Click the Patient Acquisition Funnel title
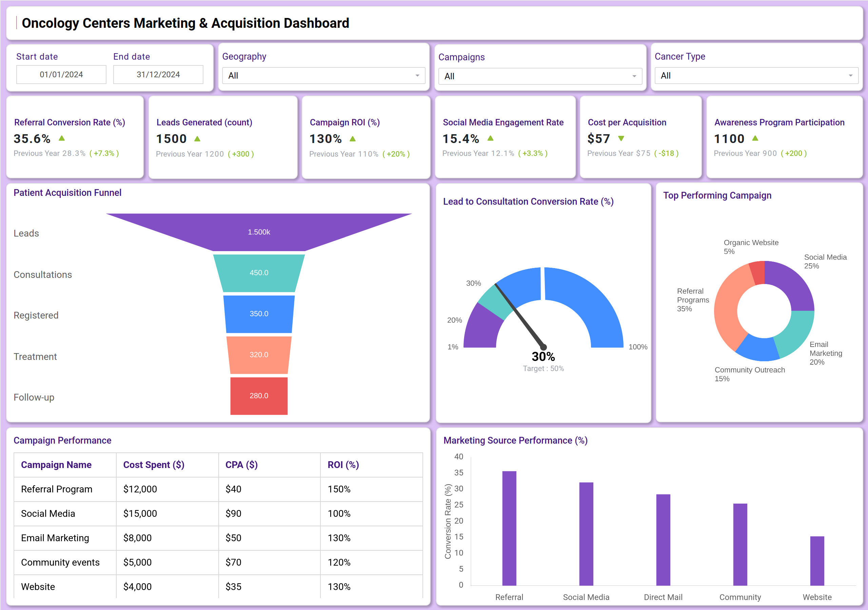This screenshot has width=868, height=610. 68,193
